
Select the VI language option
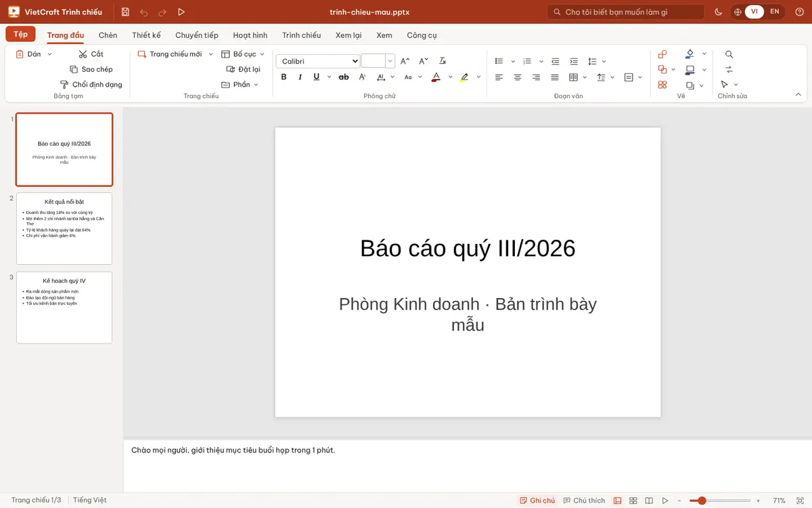pyautogui.click(x=754, y=12)
